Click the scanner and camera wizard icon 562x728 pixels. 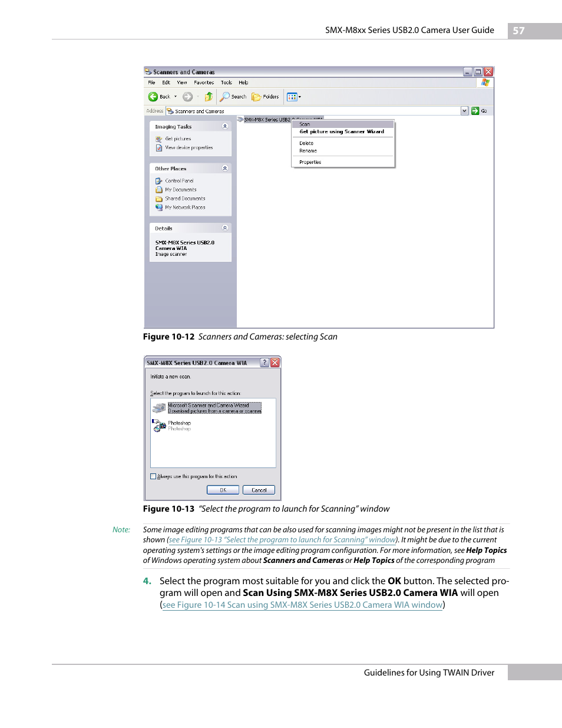tap(159, 408)
